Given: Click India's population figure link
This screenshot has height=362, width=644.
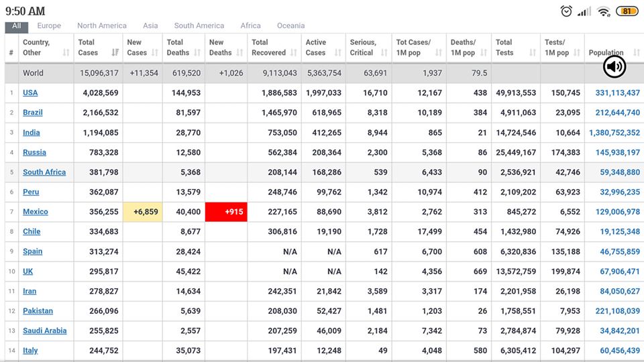Looking at the screenshot, I should point(614,133).
